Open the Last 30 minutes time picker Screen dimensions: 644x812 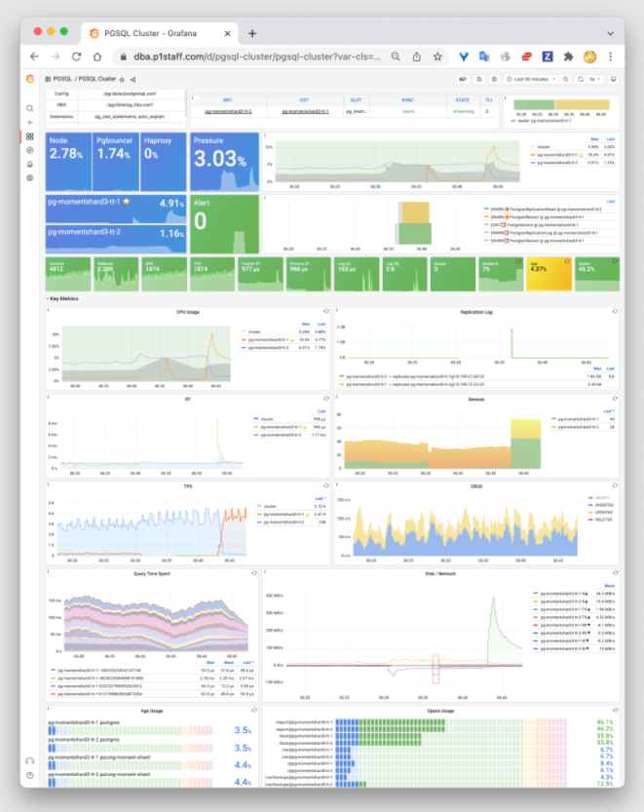[531, 79]
